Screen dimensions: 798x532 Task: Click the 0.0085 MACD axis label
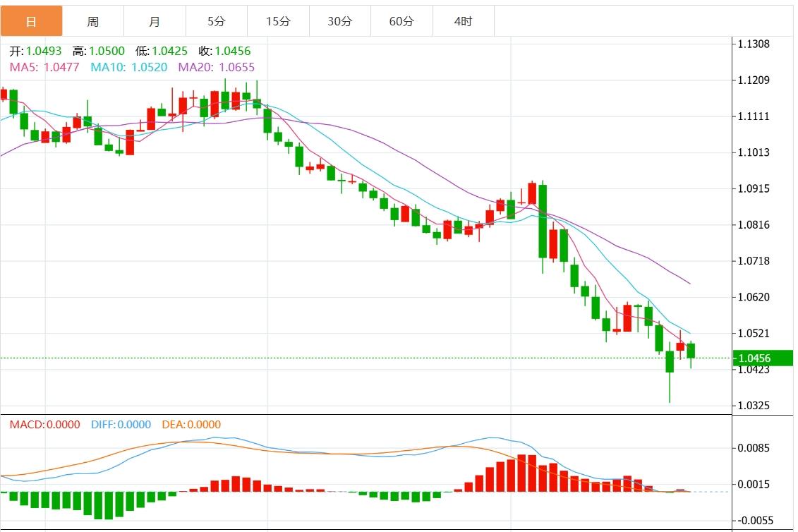tap(752, 448)
